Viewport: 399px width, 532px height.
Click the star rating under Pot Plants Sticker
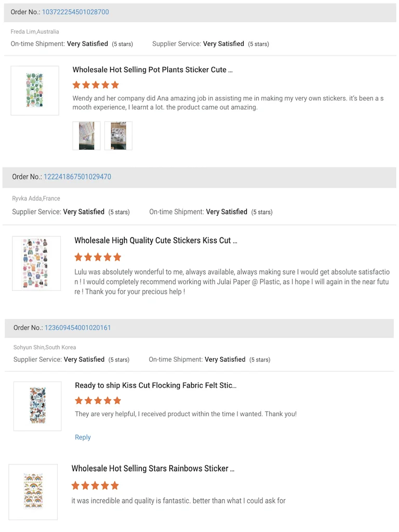tap(96, 85)
